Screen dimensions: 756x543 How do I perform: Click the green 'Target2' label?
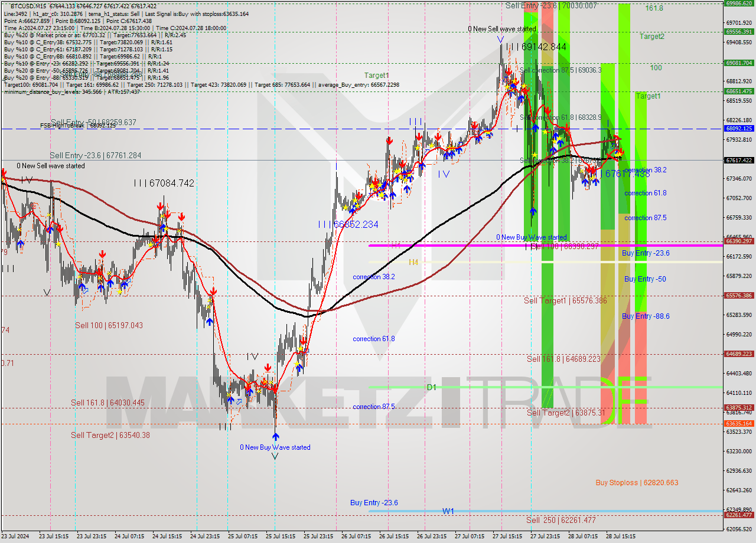point(652,37)
